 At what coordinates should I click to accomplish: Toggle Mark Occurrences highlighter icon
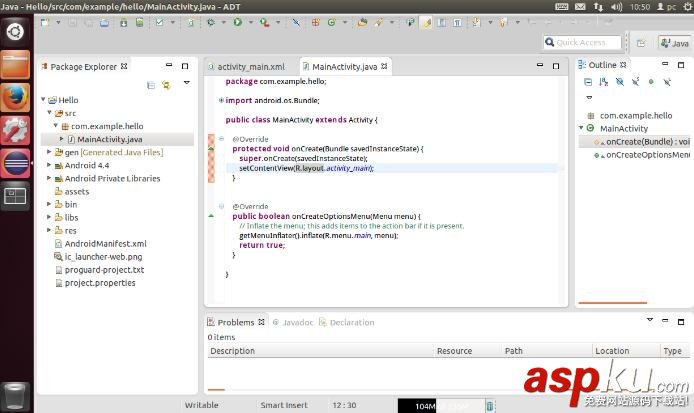(426, 22)
